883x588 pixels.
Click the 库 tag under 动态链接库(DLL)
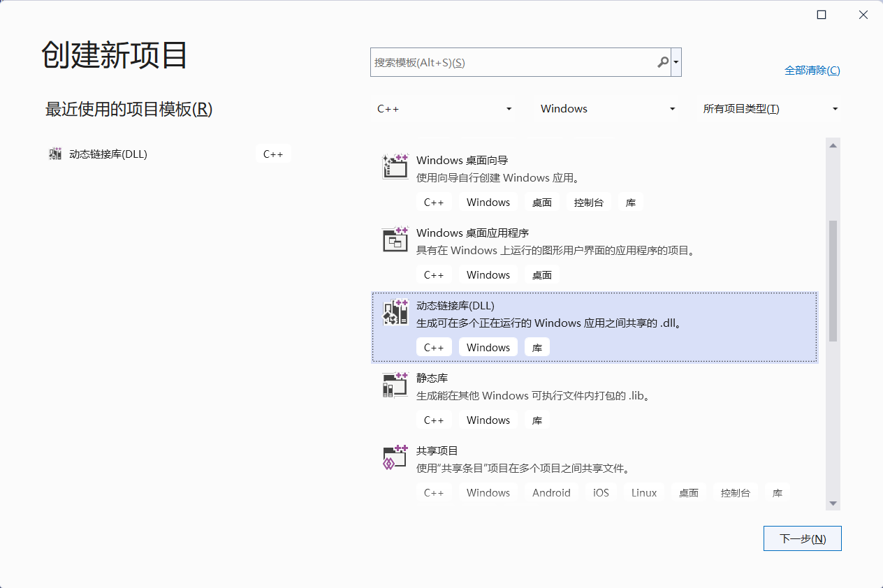click(537, 346)
